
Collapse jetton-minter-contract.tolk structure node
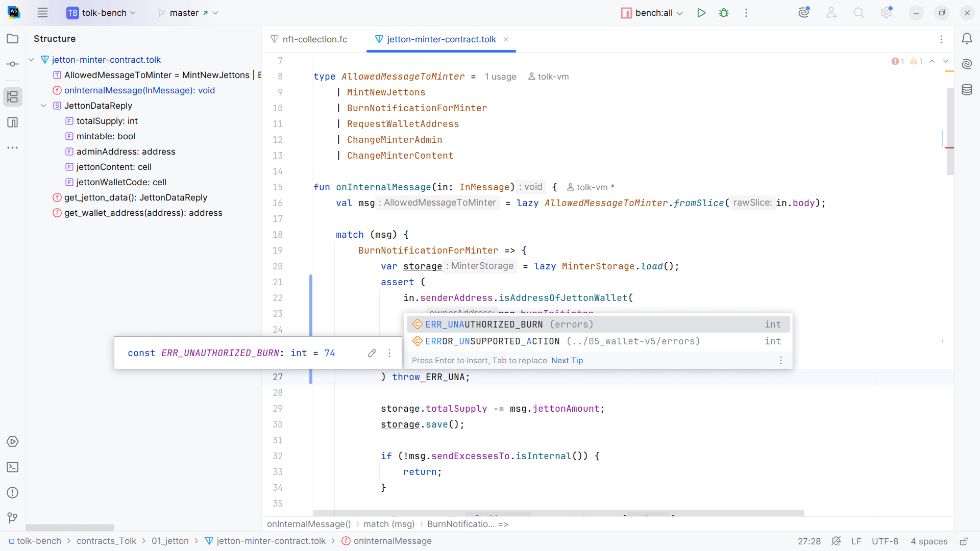[31, 60]
